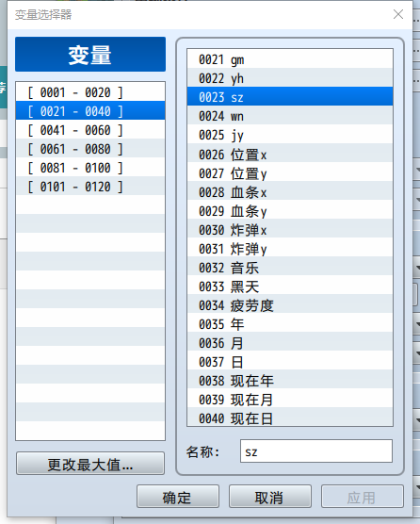Image resolution: width=420 pixels, height=524 pixels.
Task: Select variable 0022 yh
Action: [x=290, y=78]
